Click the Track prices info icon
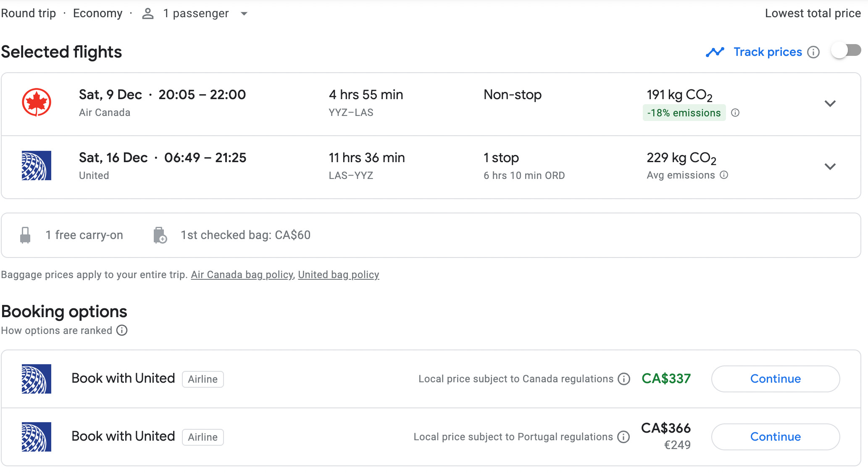Viewport: 868px width, 473px height. click(x=814, y=52)
